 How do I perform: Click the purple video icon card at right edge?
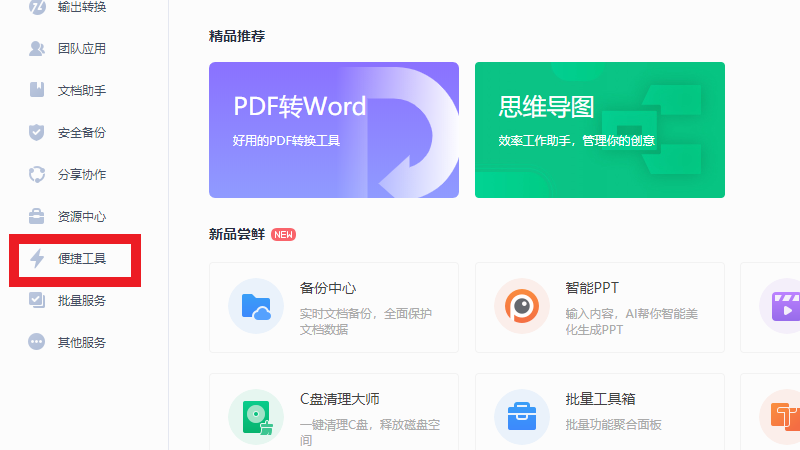tap(780, 306)
